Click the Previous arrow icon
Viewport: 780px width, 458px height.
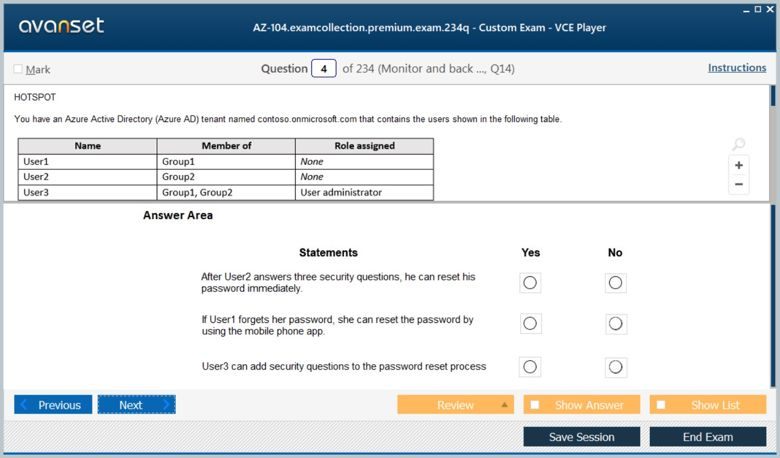25,405
